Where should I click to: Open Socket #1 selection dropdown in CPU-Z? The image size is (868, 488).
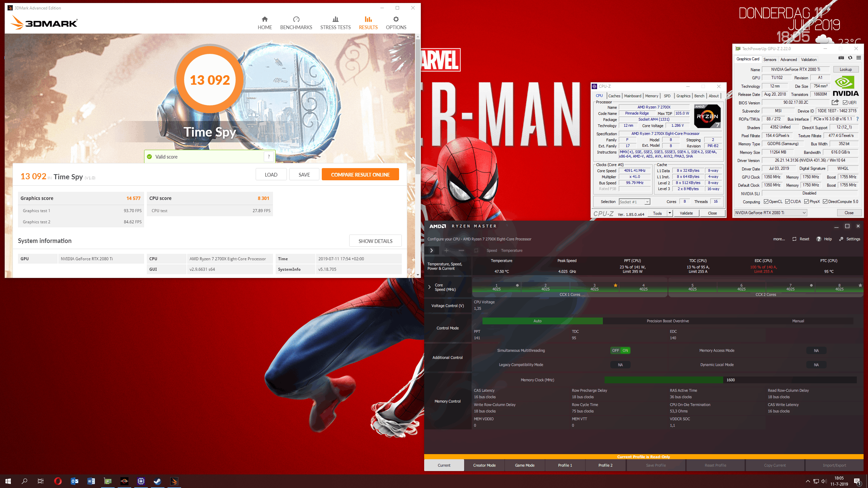[x=634, y=202]
